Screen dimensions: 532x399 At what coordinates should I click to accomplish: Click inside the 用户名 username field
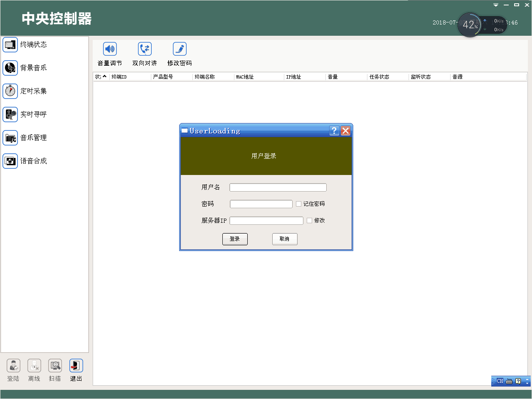[x=278, y=187]
